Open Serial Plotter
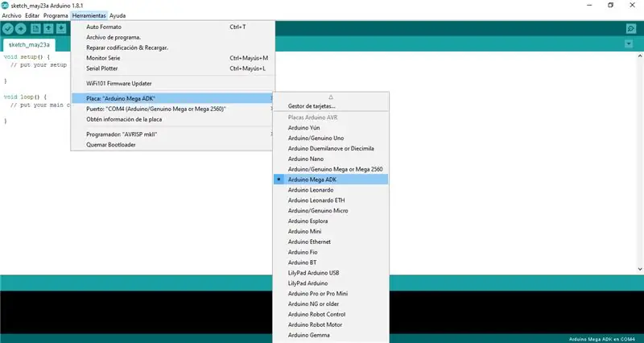 pos(171,68)
